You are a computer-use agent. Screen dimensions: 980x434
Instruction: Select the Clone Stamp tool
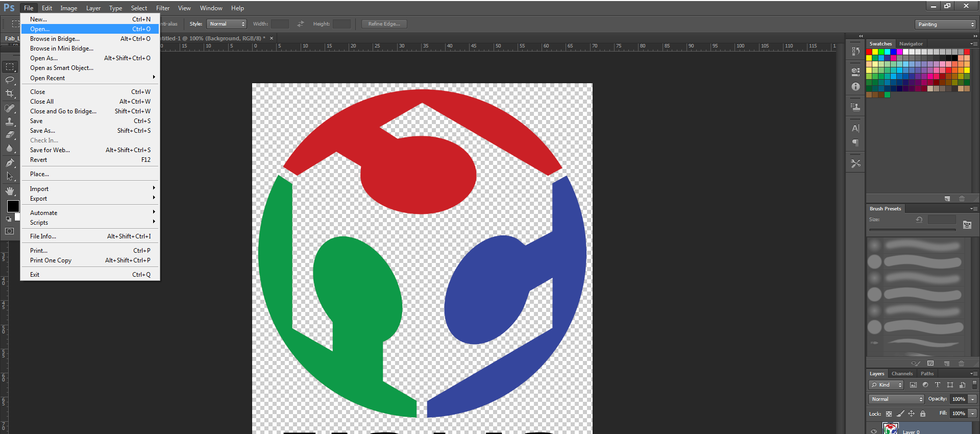pos(10,122)
